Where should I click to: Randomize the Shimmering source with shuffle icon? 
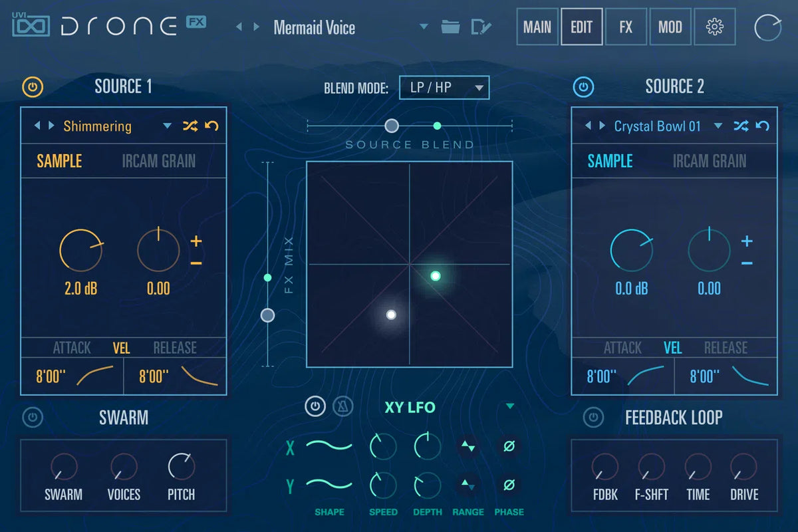coord(191,126)
